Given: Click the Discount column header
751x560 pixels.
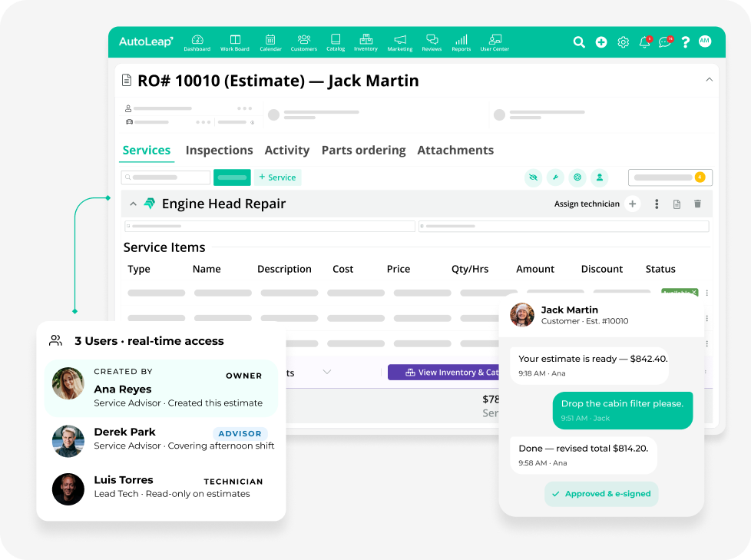Looking at the screenshot, I should coord(601,269).
